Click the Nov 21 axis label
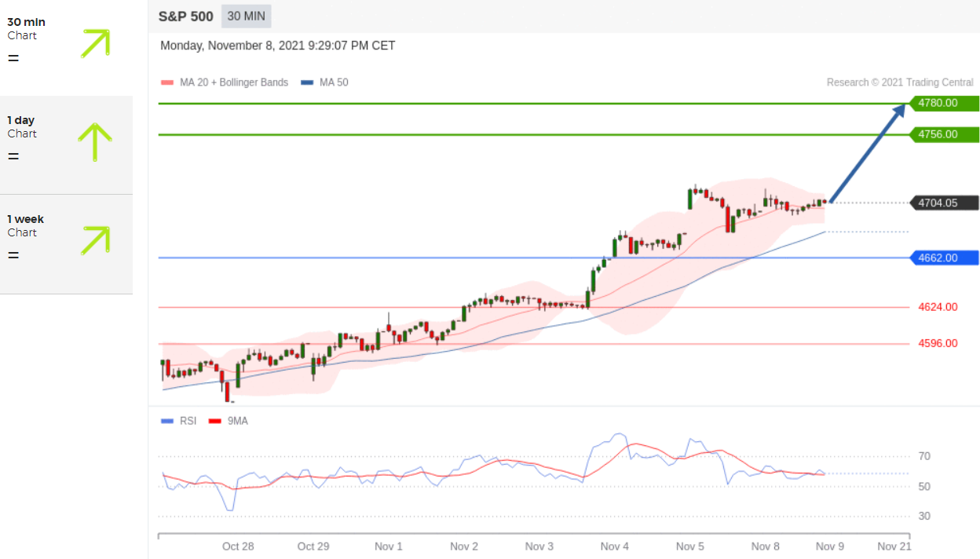 click(894, 546)
